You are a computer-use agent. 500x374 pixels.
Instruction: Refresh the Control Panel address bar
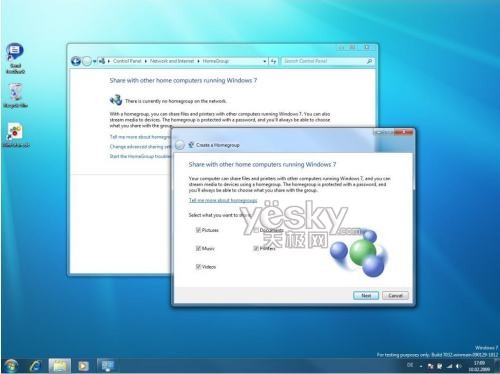click(273, 61)
